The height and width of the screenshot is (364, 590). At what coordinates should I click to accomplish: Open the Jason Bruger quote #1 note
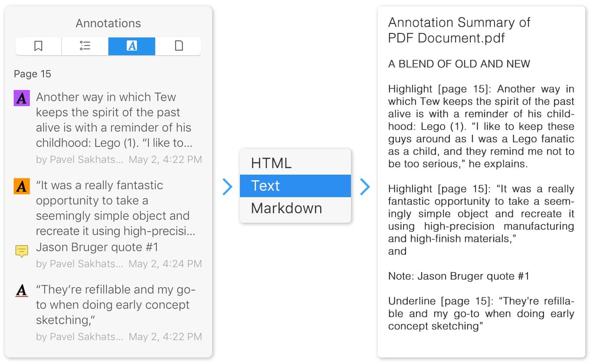97,247
